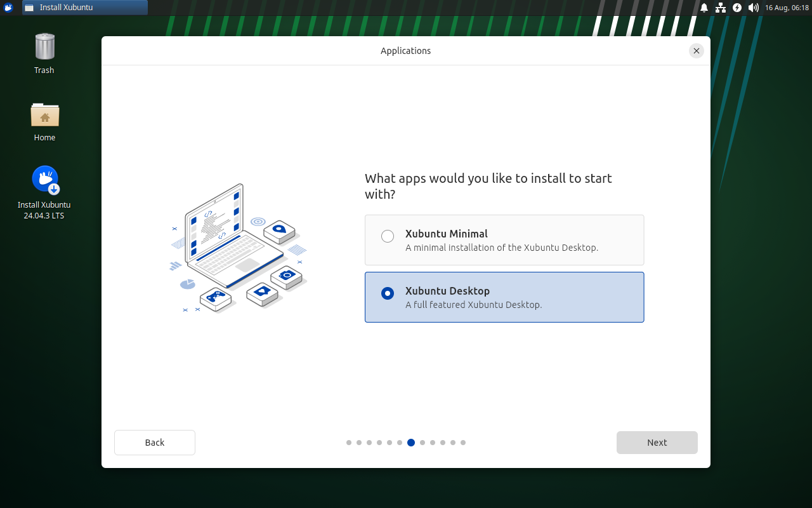The image size is (812, 508).
Task: Click the text 'A full featured Xubuntu Desktop.'
Action: point(474,305)
